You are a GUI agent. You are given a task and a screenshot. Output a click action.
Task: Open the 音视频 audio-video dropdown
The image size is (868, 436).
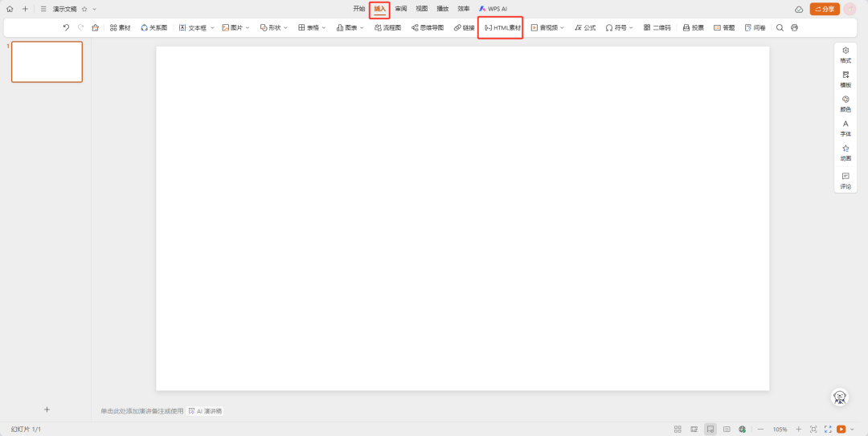coord(547,27)
